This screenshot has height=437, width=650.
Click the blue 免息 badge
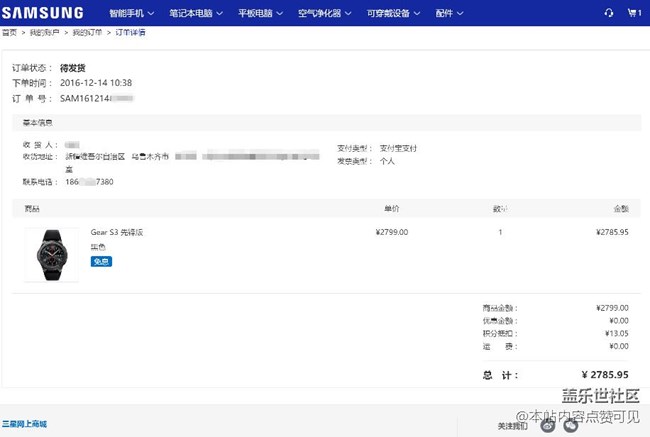coord(101,261)
